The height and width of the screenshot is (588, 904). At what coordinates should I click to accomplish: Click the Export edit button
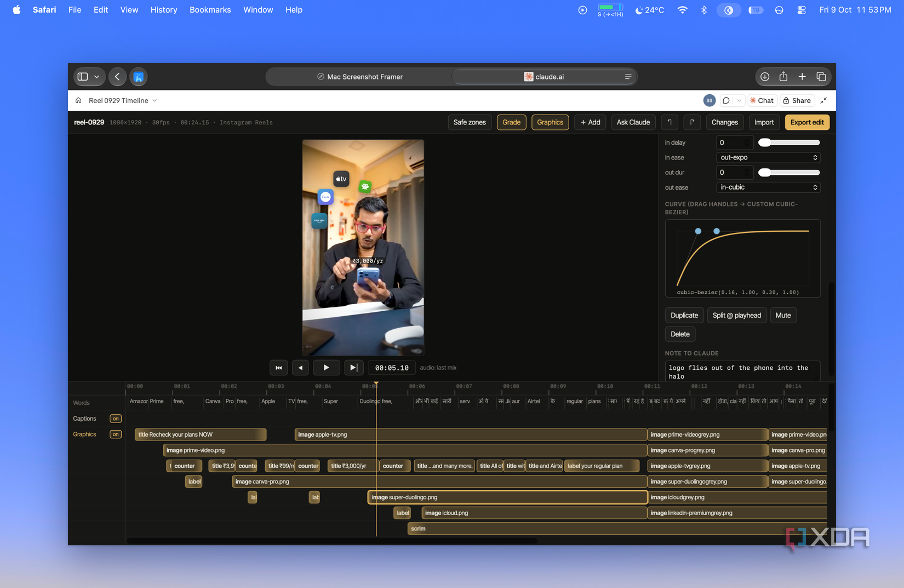point(807,122)
